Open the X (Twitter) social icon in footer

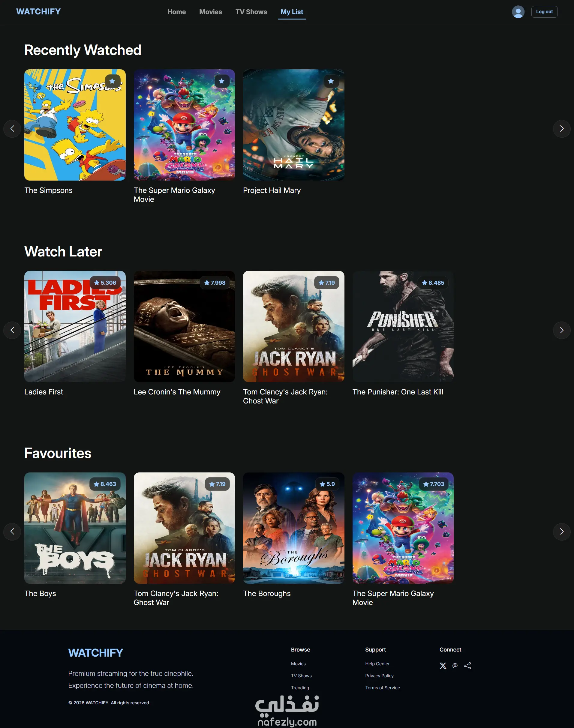[443, 666]
